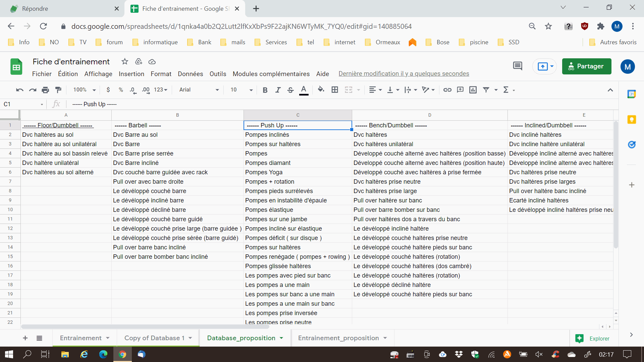Click the paint format roller icon
The width and height of the screenshot is (644, 362).
coord(58,90)
